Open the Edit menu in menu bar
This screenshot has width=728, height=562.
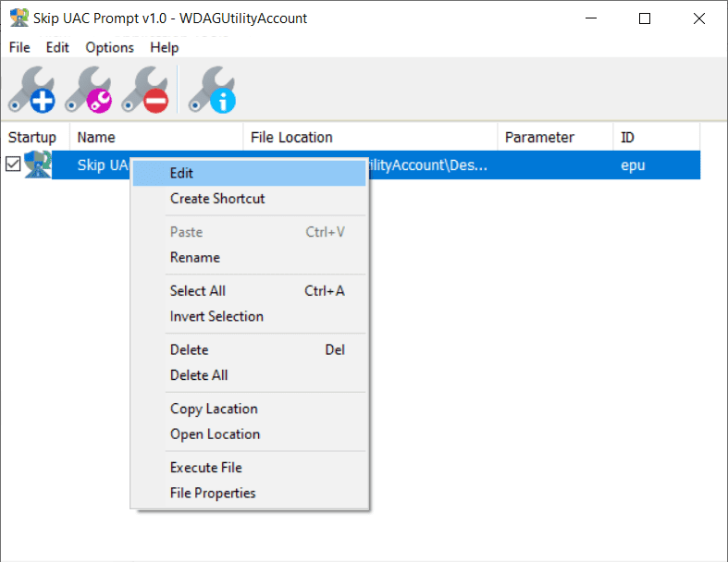pos(57,47)
